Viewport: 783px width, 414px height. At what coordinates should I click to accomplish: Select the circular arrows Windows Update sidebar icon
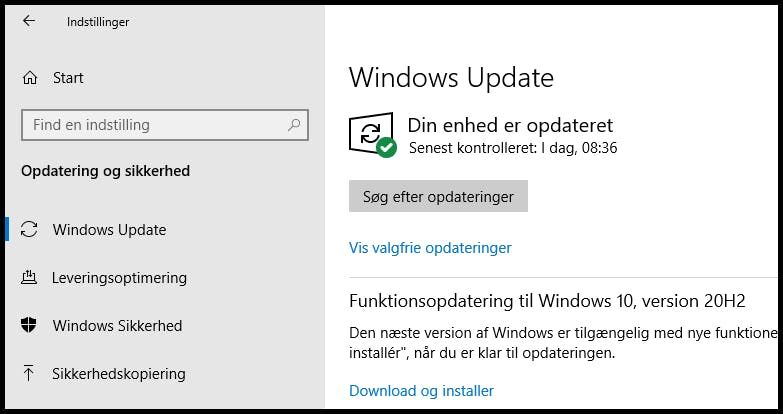pyautogui.click(x=29, y=230)
